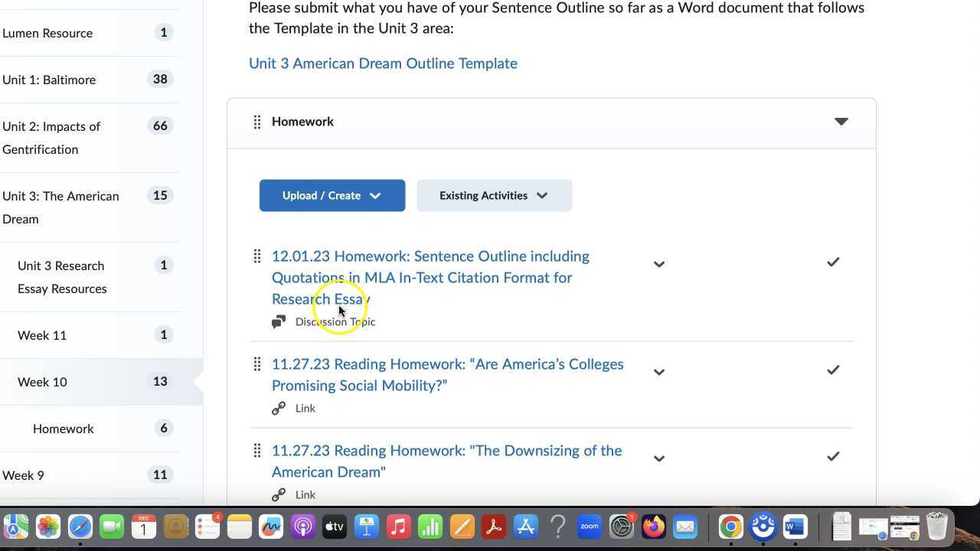Click the completion checkmark for the 12.01.23 homework
This screenshot has height=551, width=980.
tap(833, 262)
